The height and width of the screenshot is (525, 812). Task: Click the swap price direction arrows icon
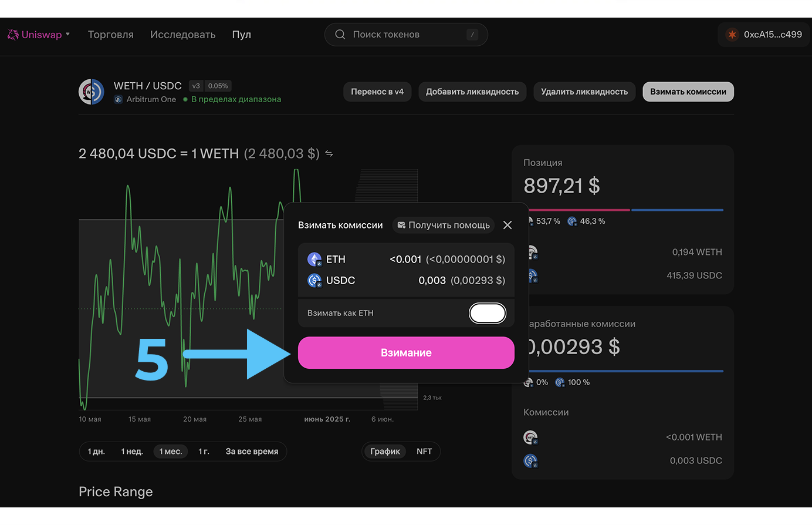329,154
